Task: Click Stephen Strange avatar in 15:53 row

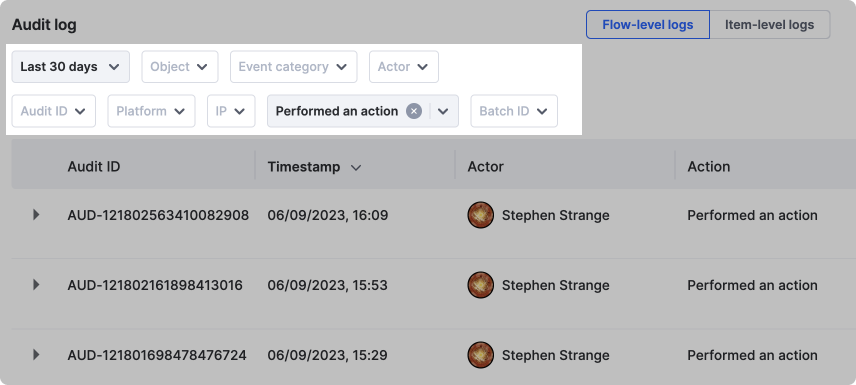Action: (x=480, y=285)
